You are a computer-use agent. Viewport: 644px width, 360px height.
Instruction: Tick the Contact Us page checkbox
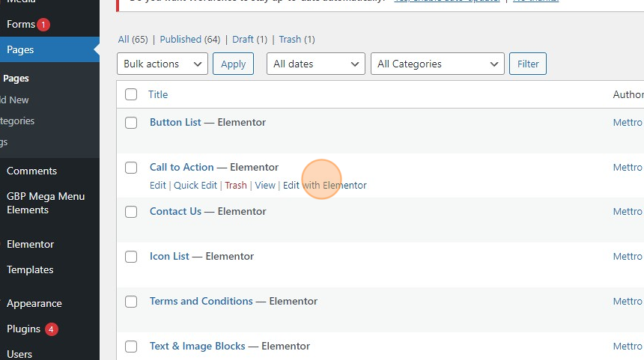coord(131,212)
